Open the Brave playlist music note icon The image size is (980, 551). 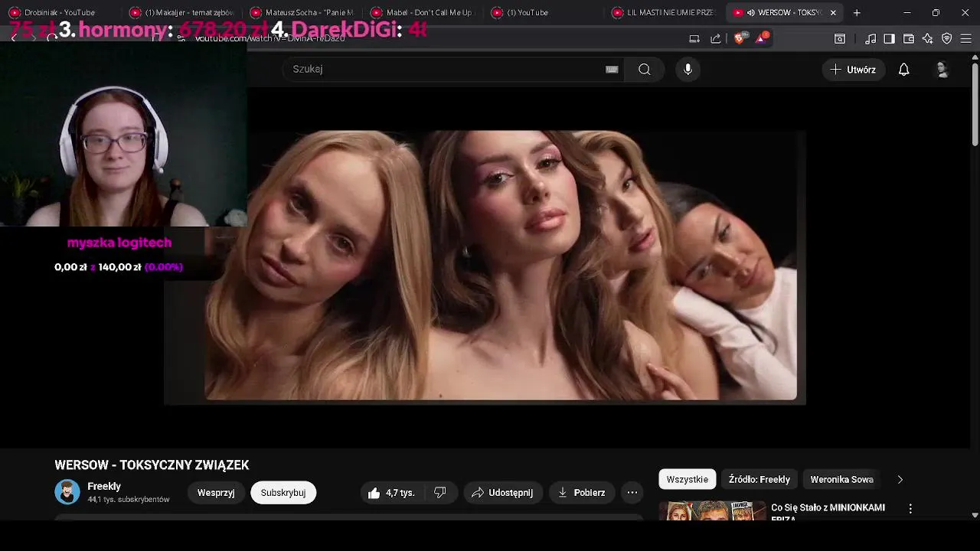(871, 38)
